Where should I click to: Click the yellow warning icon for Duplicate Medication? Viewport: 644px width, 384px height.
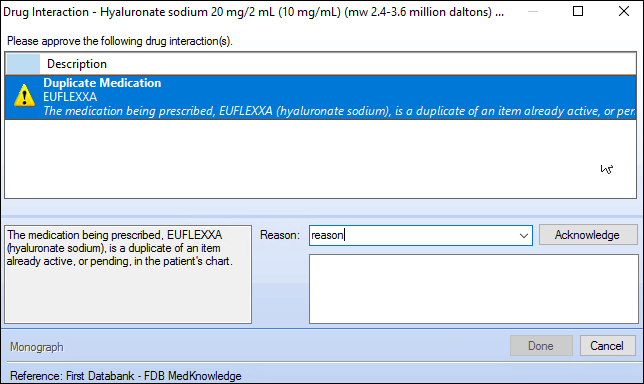coord(24,96)
